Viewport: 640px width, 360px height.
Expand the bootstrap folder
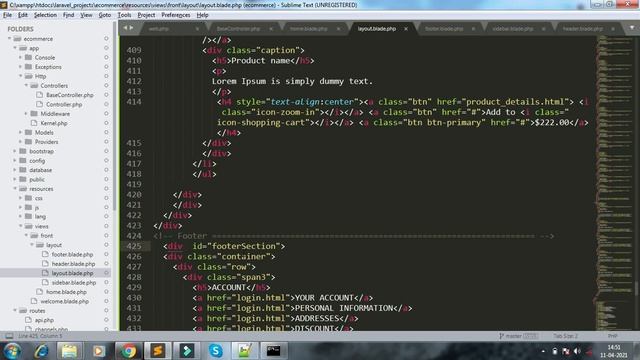[x=15, y=151]
